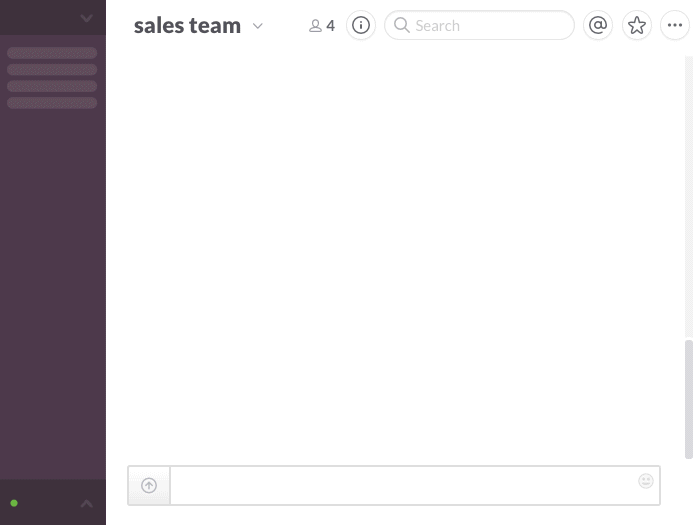The width and height of the screenshot is (700, 525).
Task: Open the team menu chevron atop sidebar
Action: click(x=87, y=18)
